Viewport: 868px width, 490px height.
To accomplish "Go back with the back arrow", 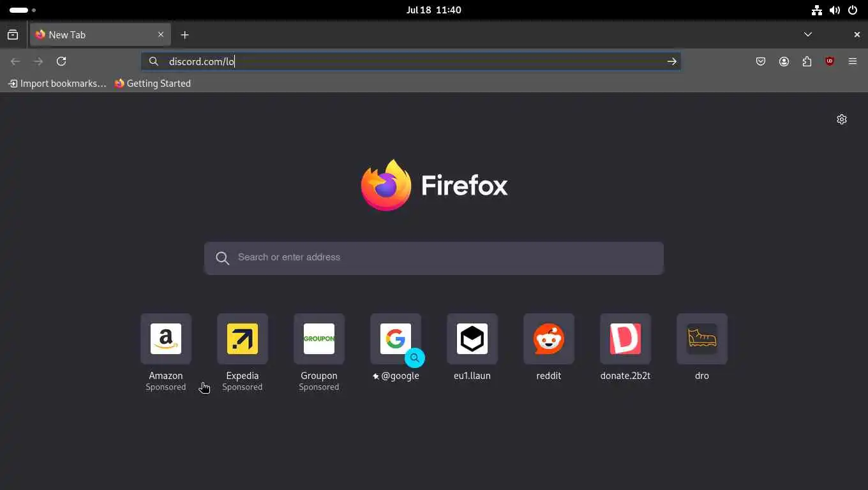I will point(15,61).
